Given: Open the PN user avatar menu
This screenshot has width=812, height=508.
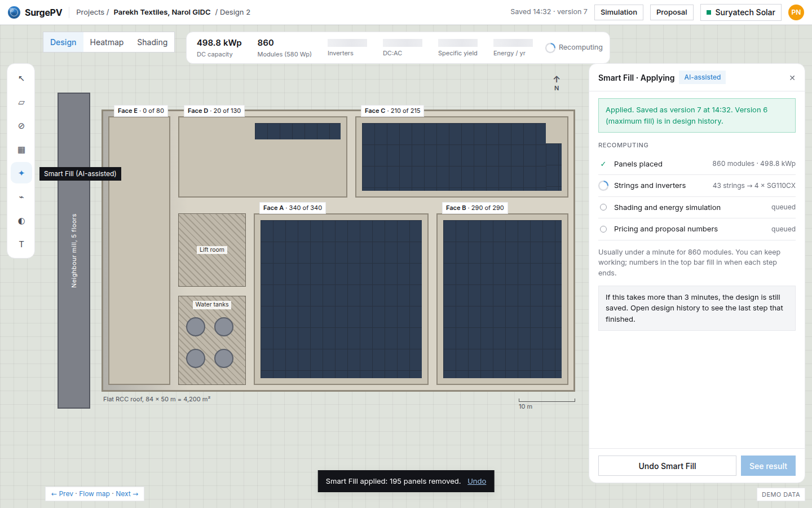Looking at the screenshot, I should (796, 12).
